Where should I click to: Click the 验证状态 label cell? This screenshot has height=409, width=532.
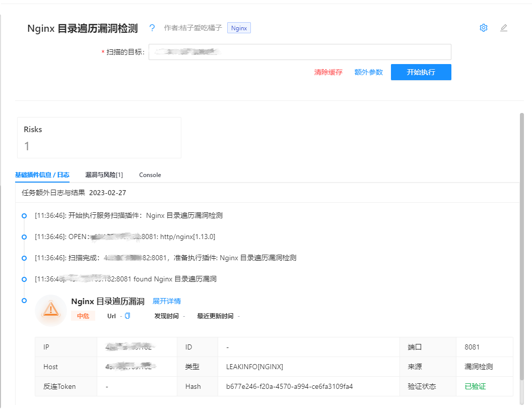(428, 387)
